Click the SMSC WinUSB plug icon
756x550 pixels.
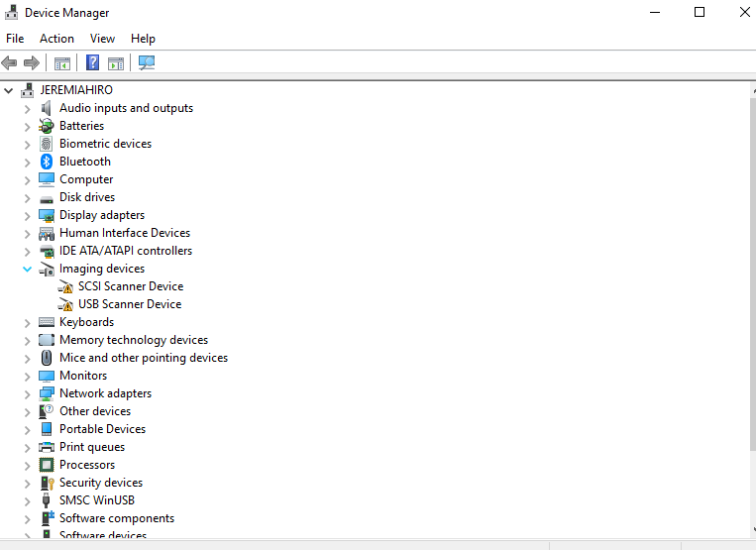coord(47,500)
